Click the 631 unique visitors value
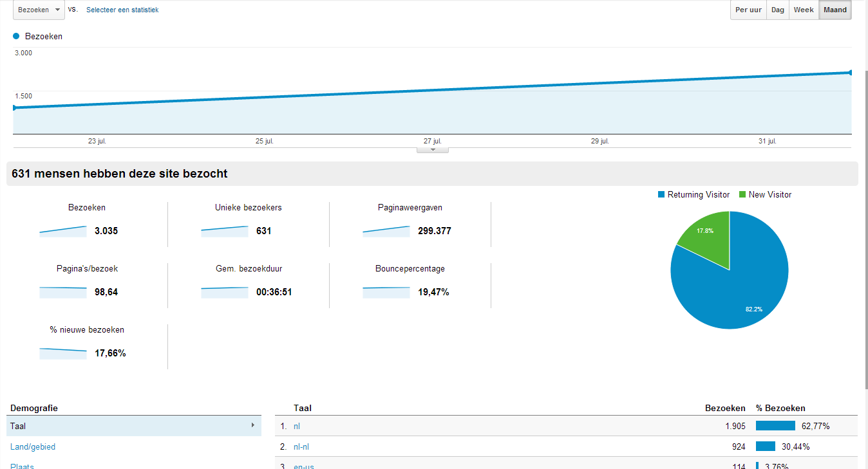Viewport: 868px width, 469px height. 264,231
